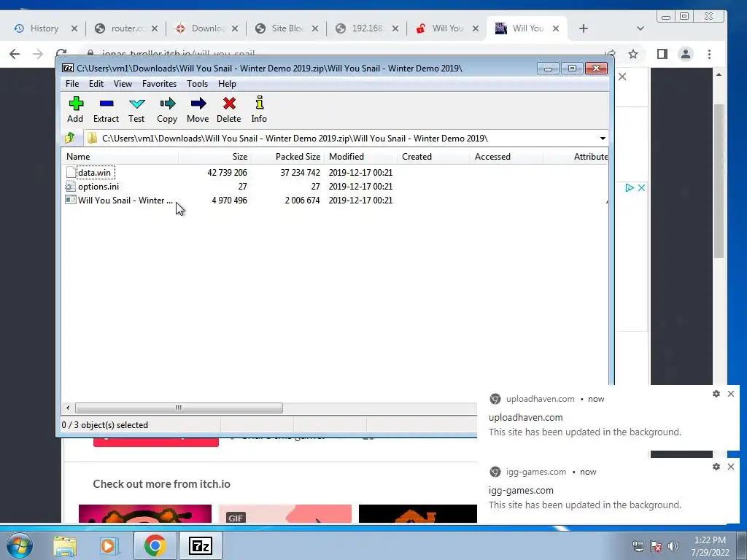Click the taskbar clock showing 1:22 PM
747x560 pixels.
pos(710,546)
